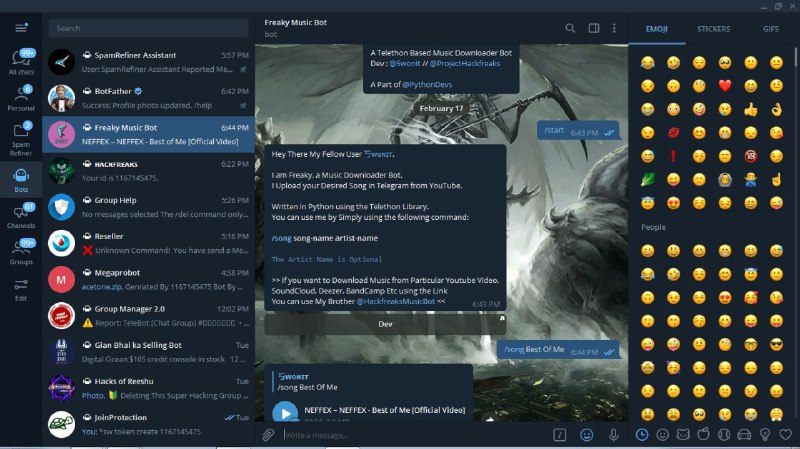Insert the thumbs up emoji
Viewport: 800px width, 449px height.
click(751, 109)
